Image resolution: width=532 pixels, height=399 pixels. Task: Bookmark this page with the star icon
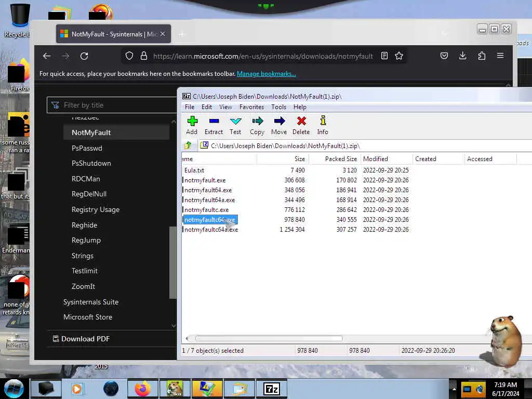(x=399, y=56)
